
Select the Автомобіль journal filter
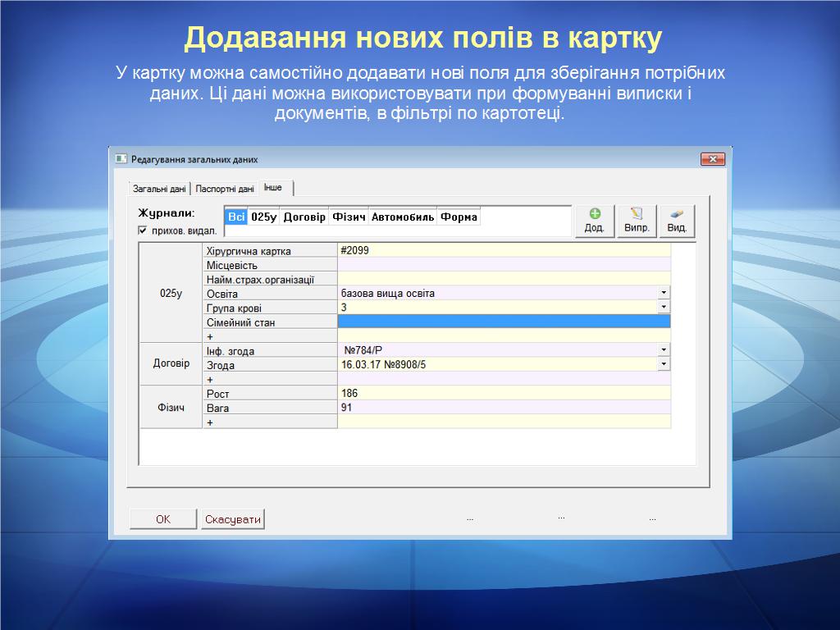402,217
